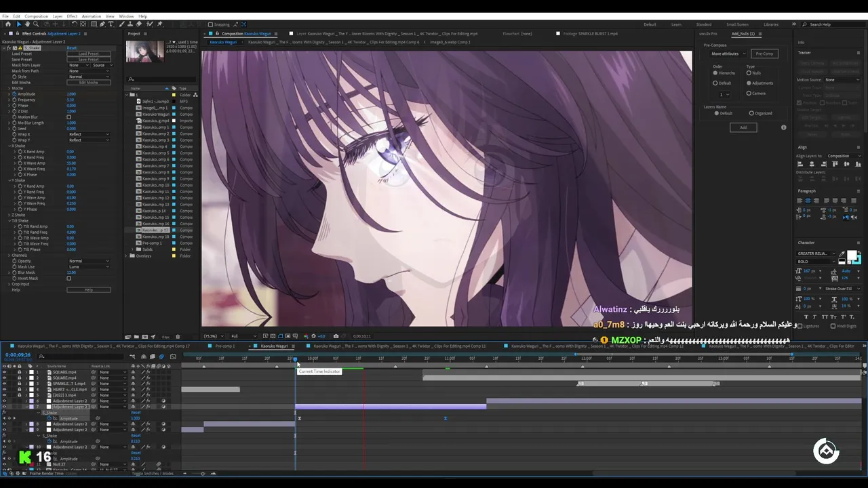The width and height of the screenshot is (868, 488).
Task: Select the Selection (arrow) tool
Action: pyautogui.click(x=19, y=24)
